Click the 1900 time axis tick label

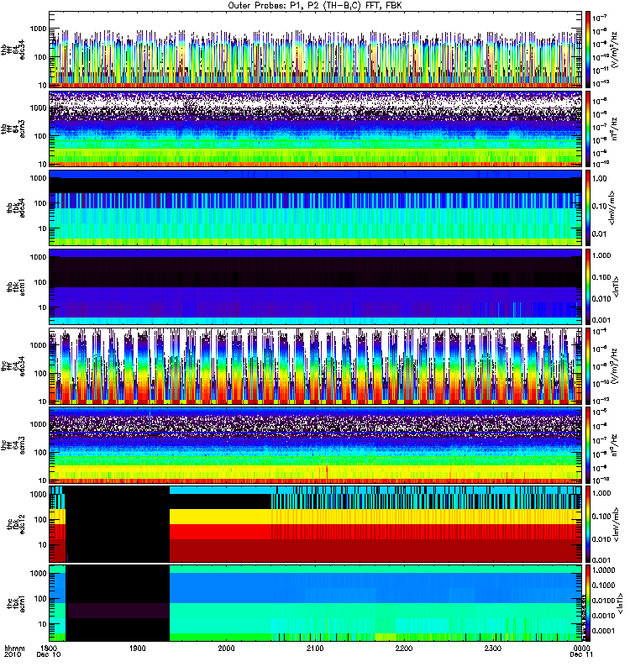coord(138,648)
